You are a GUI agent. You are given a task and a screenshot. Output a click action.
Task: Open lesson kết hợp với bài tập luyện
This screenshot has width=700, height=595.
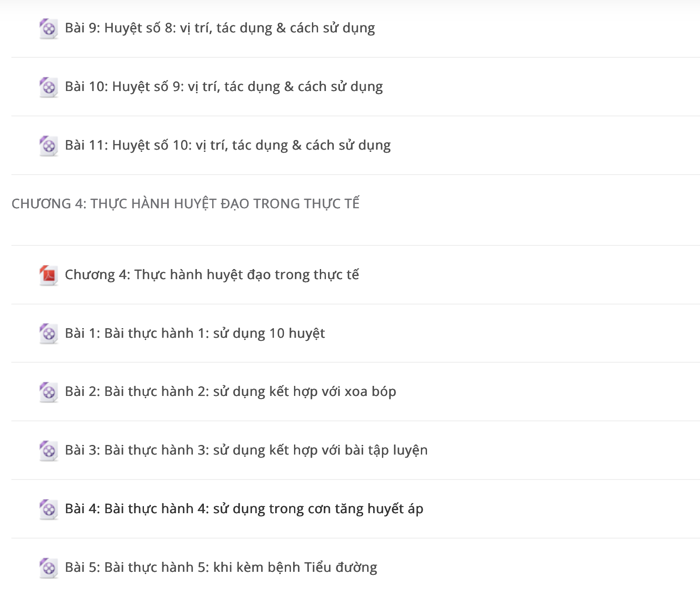point(246,450)
